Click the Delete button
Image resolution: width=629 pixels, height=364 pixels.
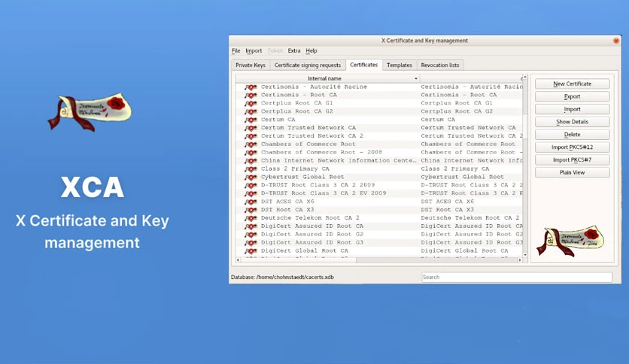click(572, 135)
